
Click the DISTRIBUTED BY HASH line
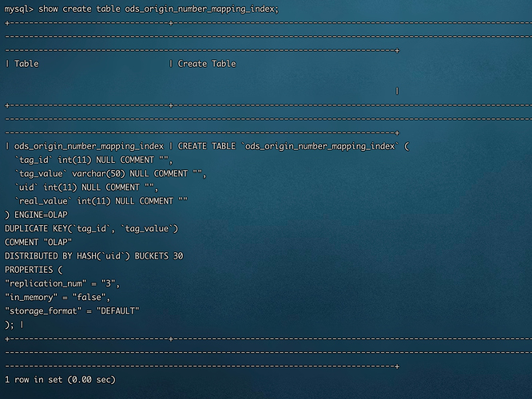(x=72, y=256)
